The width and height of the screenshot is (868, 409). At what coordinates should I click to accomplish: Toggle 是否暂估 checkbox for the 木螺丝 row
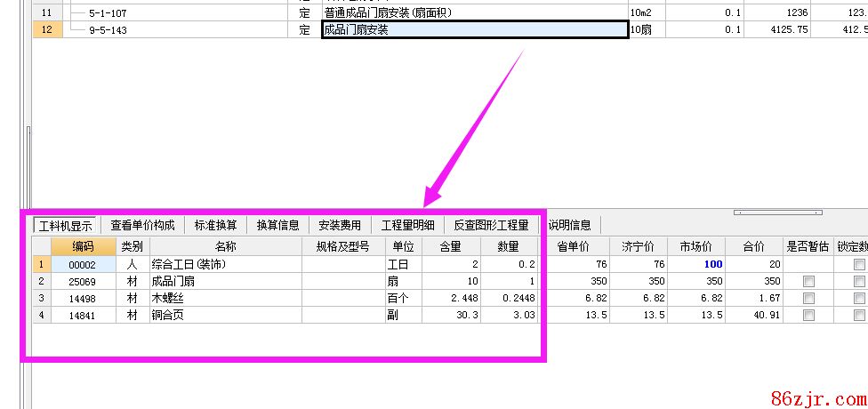point(808,298)
